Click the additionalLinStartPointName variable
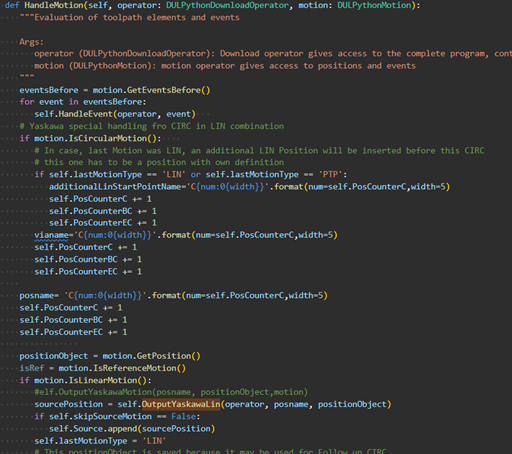Screen dimensions: 512x454 coord(115,187)
